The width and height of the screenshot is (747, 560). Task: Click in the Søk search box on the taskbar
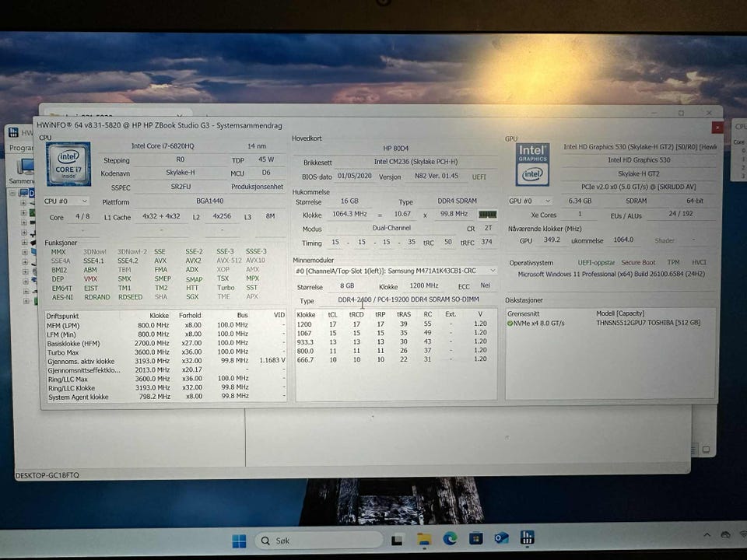319,541
